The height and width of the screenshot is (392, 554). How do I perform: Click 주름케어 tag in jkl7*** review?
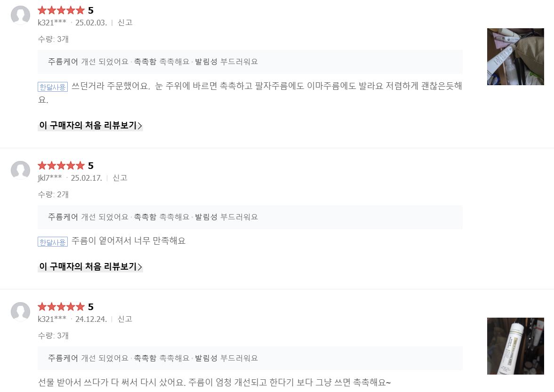[x=63, y=217]
